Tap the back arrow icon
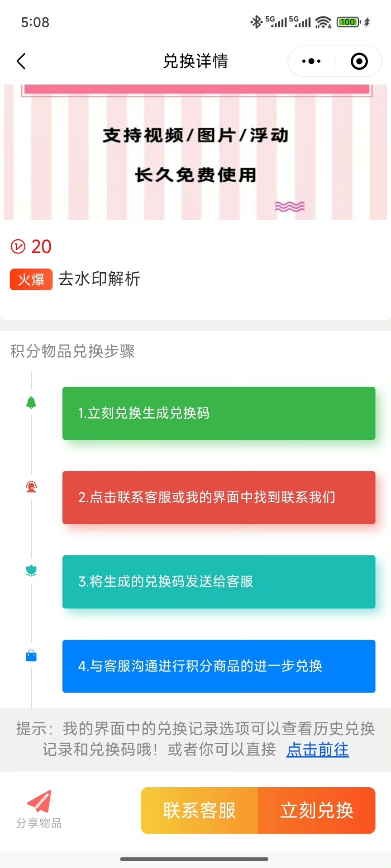This screenshot has height=868, width=391. click(21, 61)
